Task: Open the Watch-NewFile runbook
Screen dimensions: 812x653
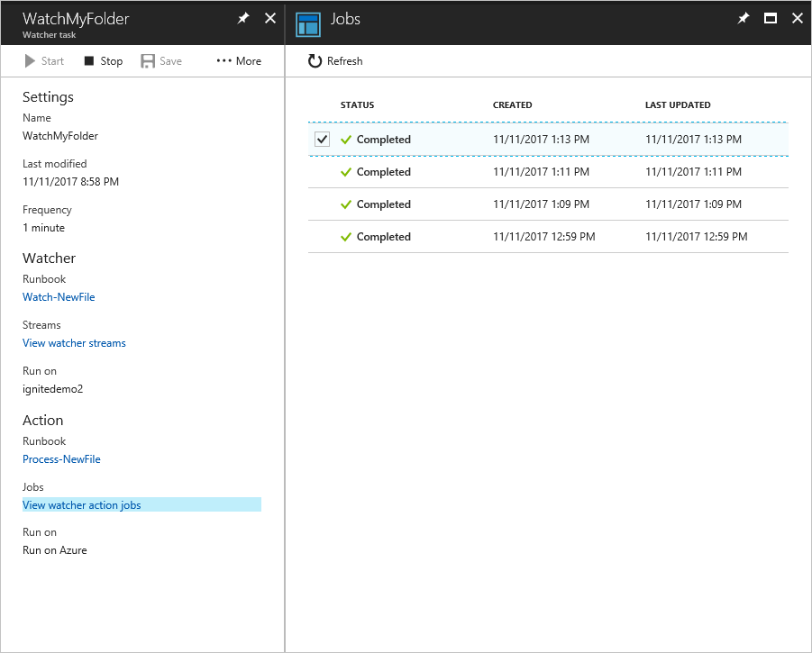Action: coord(58,296)
